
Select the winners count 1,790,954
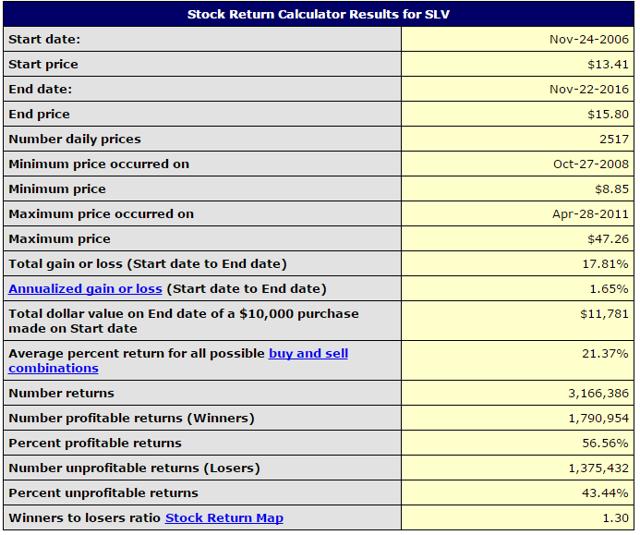point(599,418)
